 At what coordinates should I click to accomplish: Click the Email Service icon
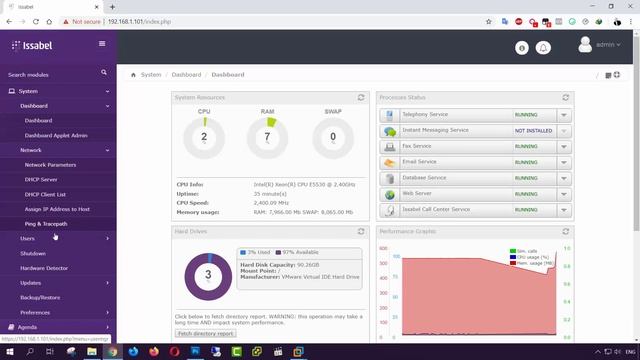[x=389, y=162]
